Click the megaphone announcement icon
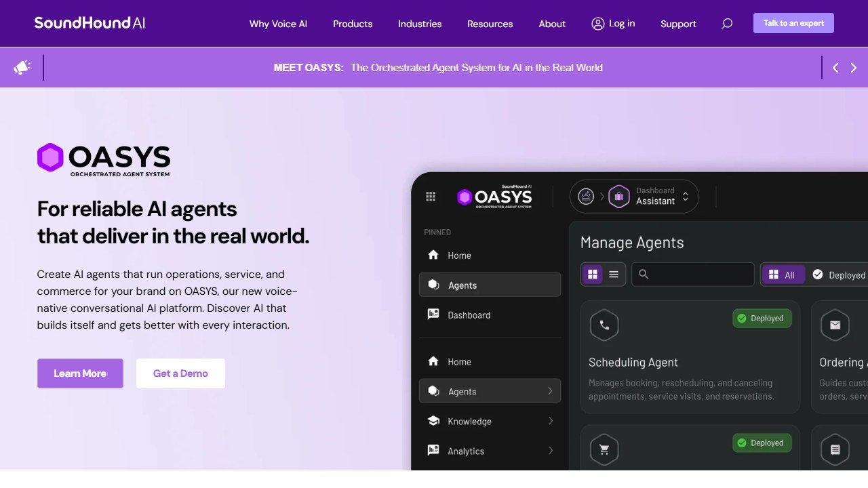The height and width of the screenshot is (488, 868). pos(22,67)
